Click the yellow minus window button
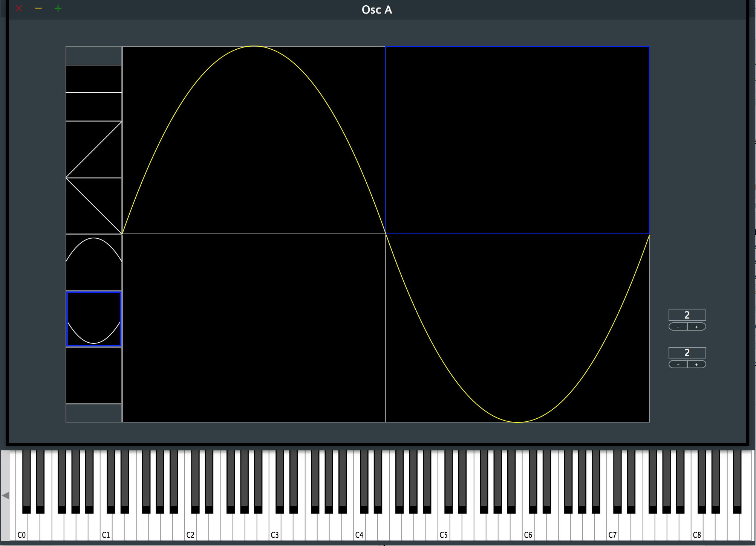The width and height of the screenshot is (756, 546). click(38, 8)
